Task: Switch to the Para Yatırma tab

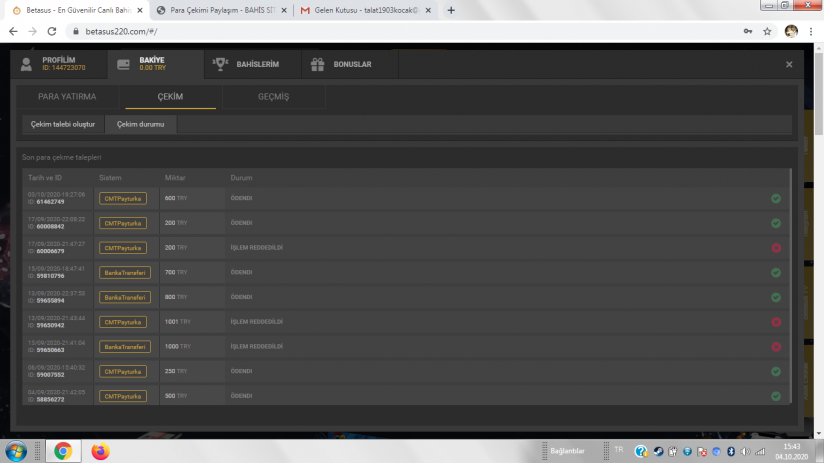Action: coord(67,97)
